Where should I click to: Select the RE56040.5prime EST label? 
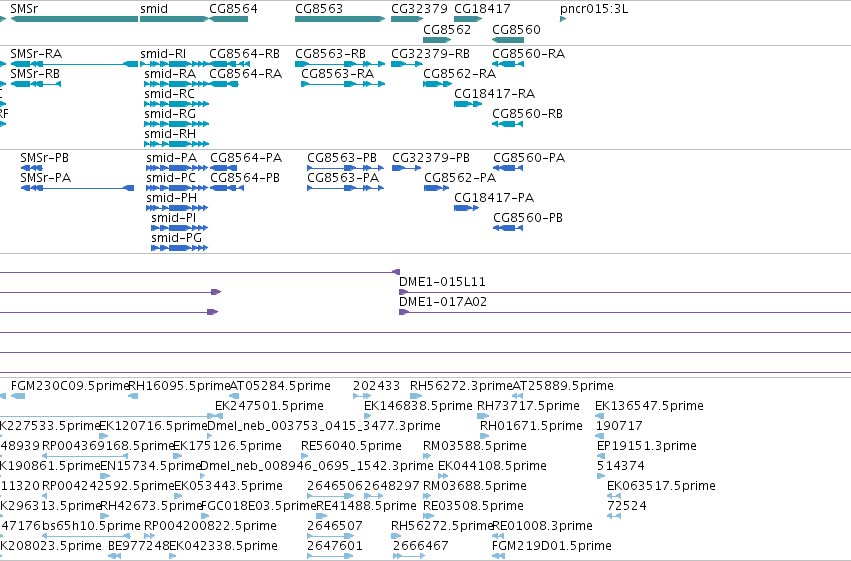pos(351,446)
